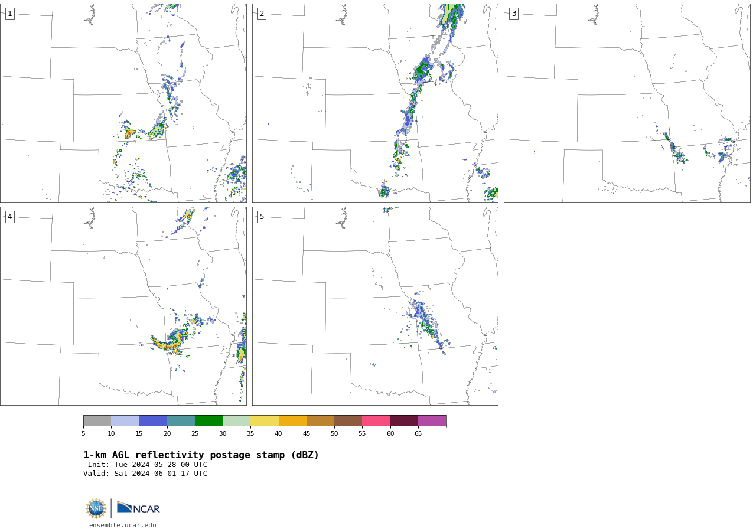Image resolution: width=756 pixels, height=532 pixels.
Task: Click the ensemble.ucar.edu text
Action: click(123, 525)
